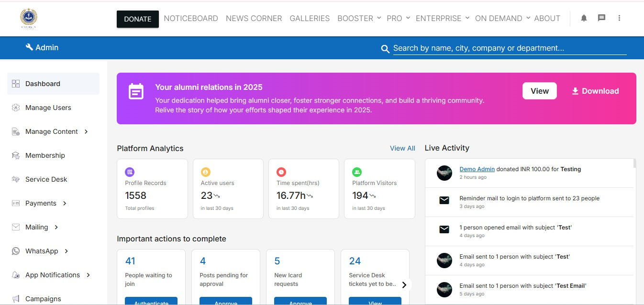Click the Manage Users icon
Viewport: 644px width, 305px height.
pyautogui.click(x=16, y=108)
